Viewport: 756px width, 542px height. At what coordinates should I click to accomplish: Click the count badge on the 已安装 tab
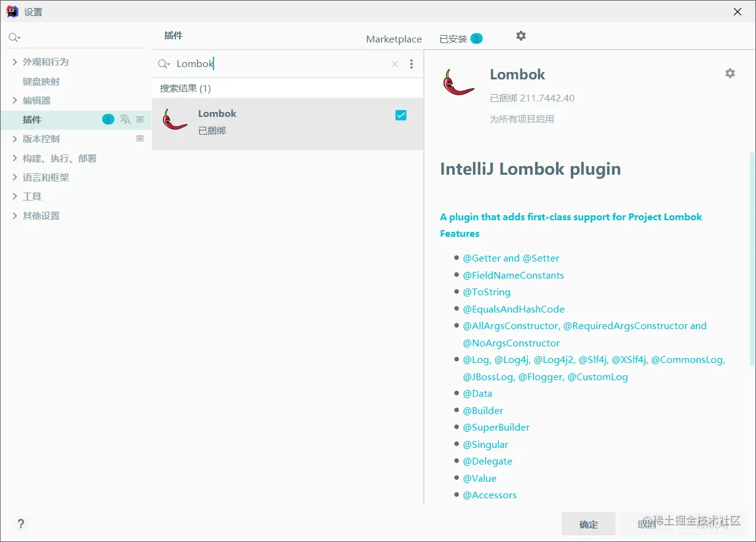click(x=476, y=38)
